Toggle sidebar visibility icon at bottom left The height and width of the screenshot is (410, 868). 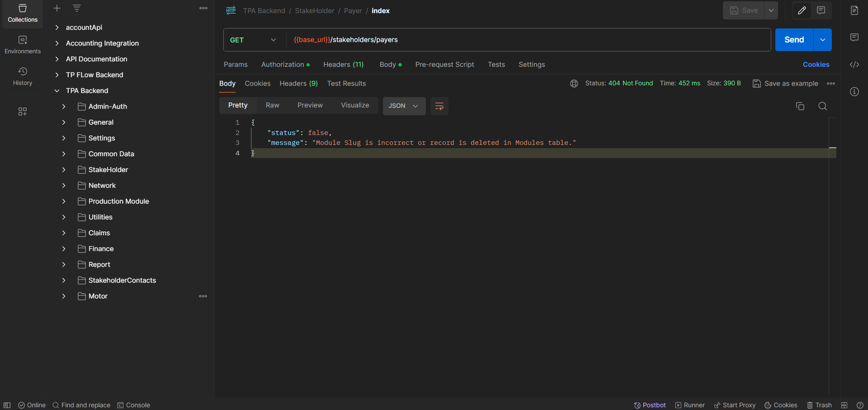click(7, 405)
